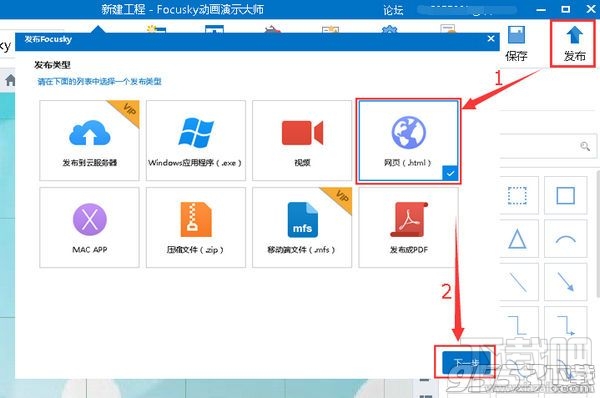Screen dimensions: 600x398
Task: Click the 保存 save toolbar icon
Action: click(516, 44)
